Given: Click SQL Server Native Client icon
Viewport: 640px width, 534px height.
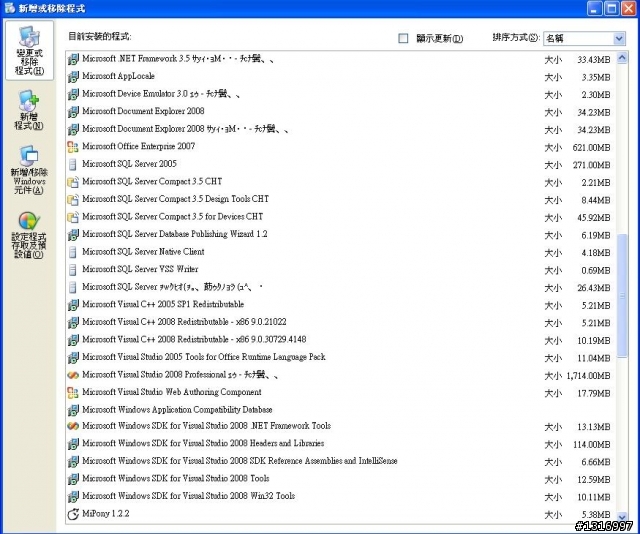Looking at the screenshot, I should (x=73, y=252).
